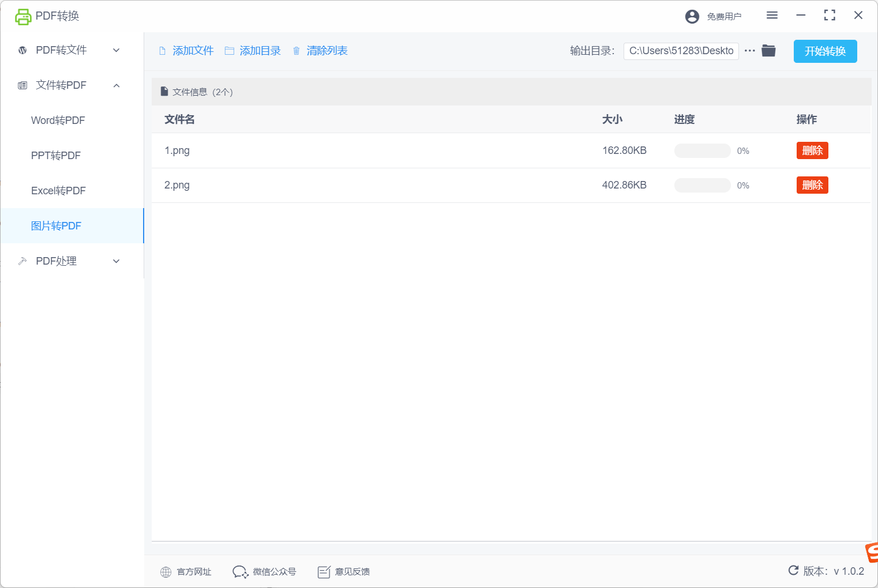The width and height of the screenshot is (878, 588).
Task: Open the 微信公众号 link
Action: click(275, 572)
